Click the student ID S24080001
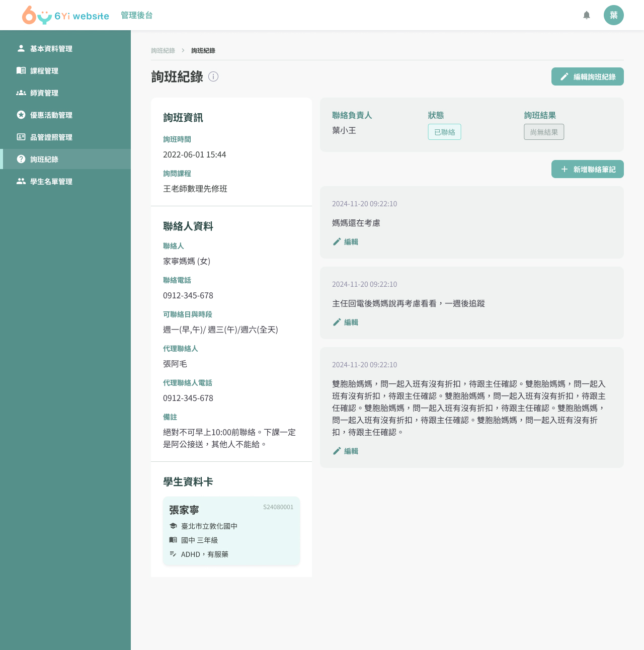This screenshot has height=650, width=644. point(278,507)
